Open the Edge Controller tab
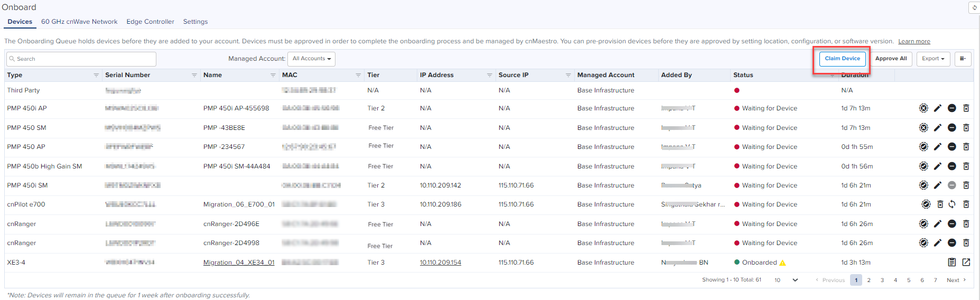 [x=150, y=22]
